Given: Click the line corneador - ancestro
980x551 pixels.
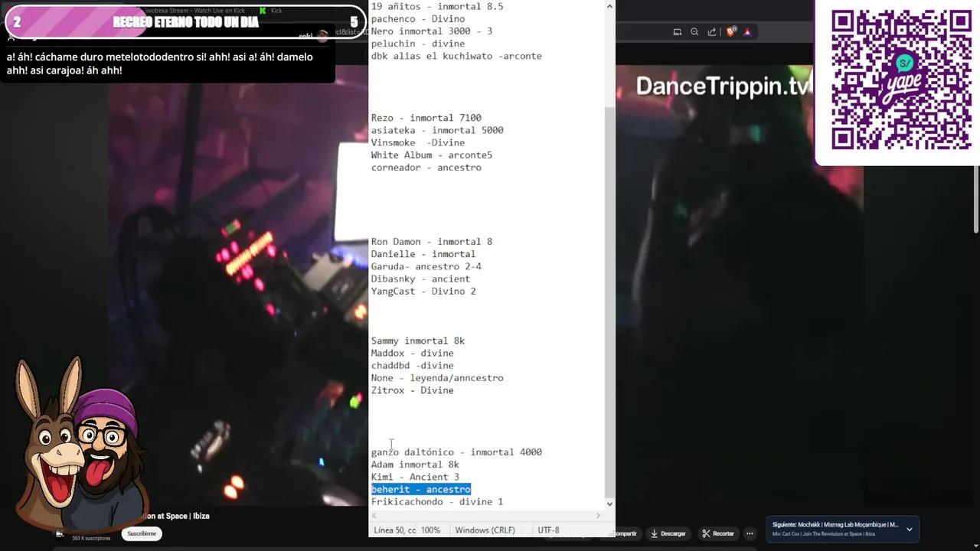Looking at the screenshot, I should click(x=426, y=168).
